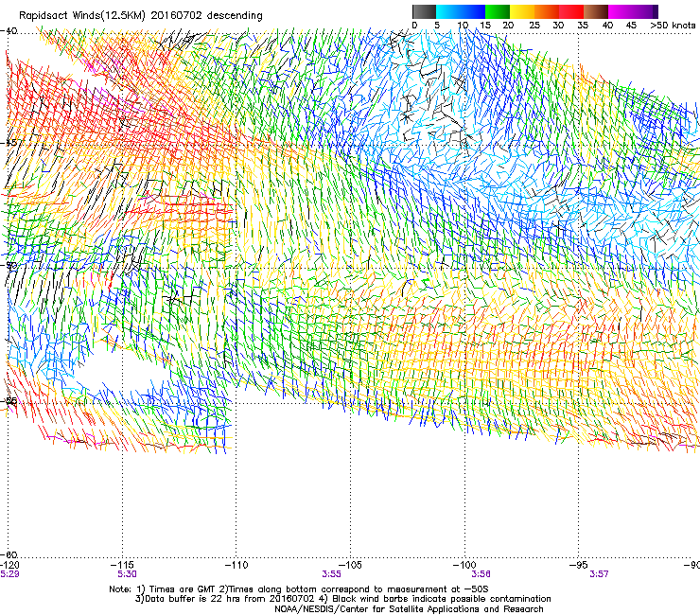The image size is (700, 615).
Task: Click the -95 longitude axis label
Action: pos(579,566)
